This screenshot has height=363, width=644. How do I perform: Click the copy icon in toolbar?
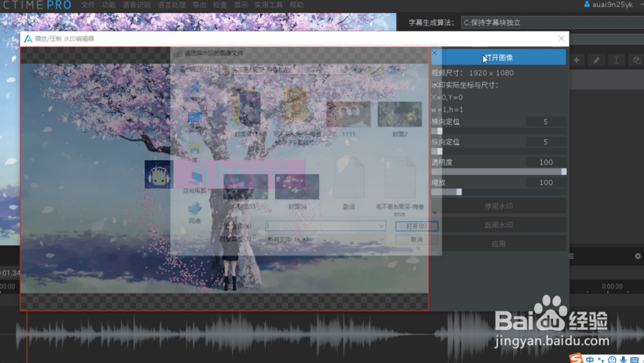click(x=637, y=61)
